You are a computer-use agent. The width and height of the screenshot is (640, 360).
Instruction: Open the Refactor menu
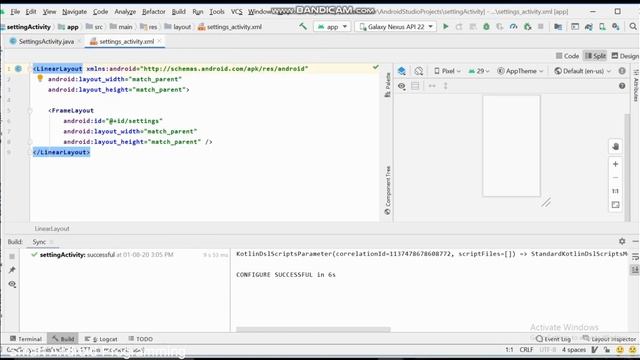point(153,11)
